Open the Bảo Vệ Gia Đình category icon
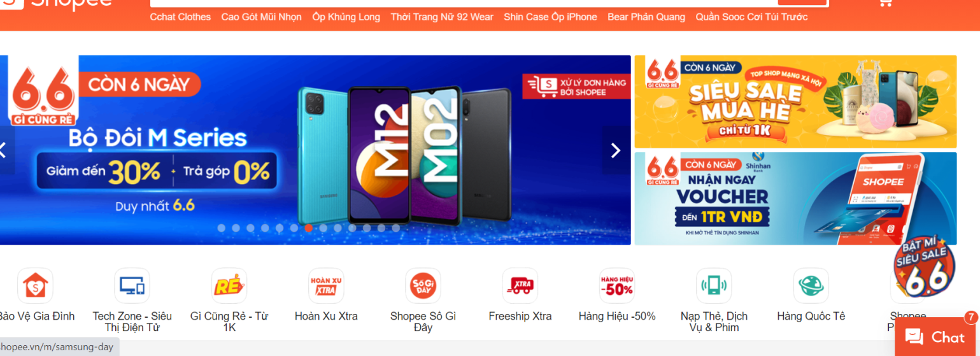The width and height of the screenshot is (980, 356). click(x=35, y=285)
